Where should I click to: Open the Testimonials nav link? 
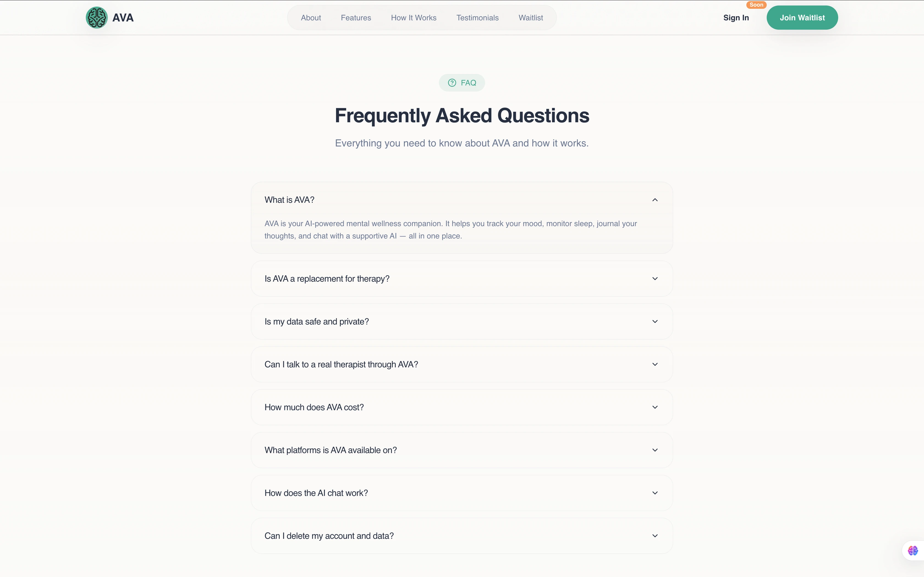[x=477, y=18]
